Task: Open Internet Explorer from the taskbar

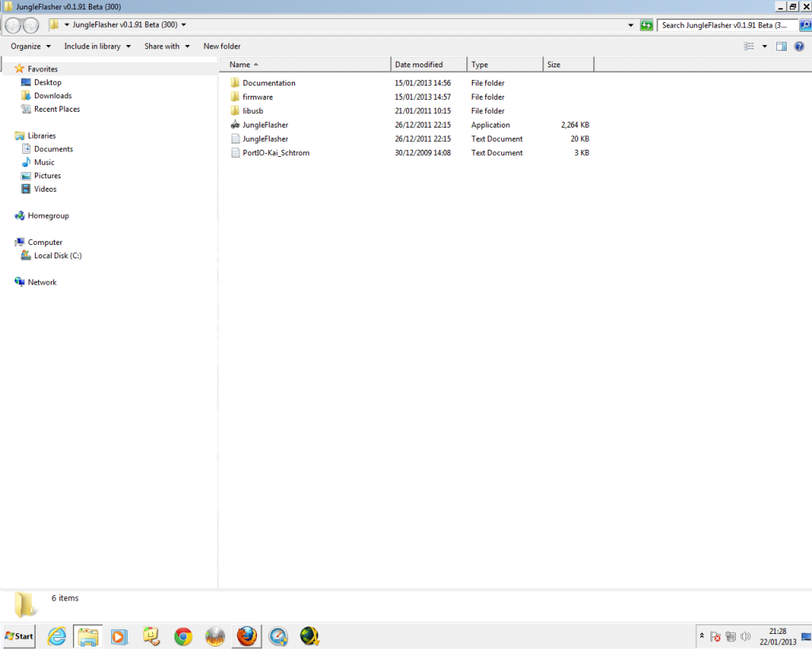Action: [57, 636]
